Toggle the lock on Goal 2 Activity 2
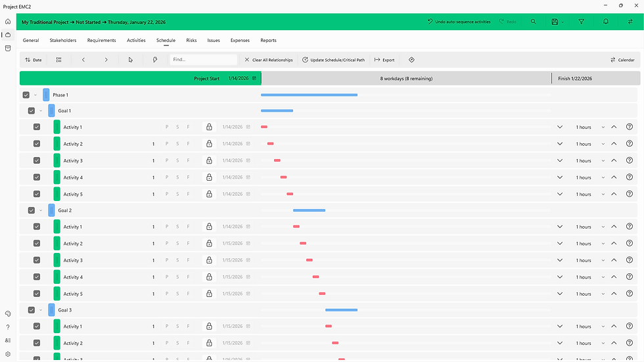Screen dimensions: 644x362 tap(209, 243)
